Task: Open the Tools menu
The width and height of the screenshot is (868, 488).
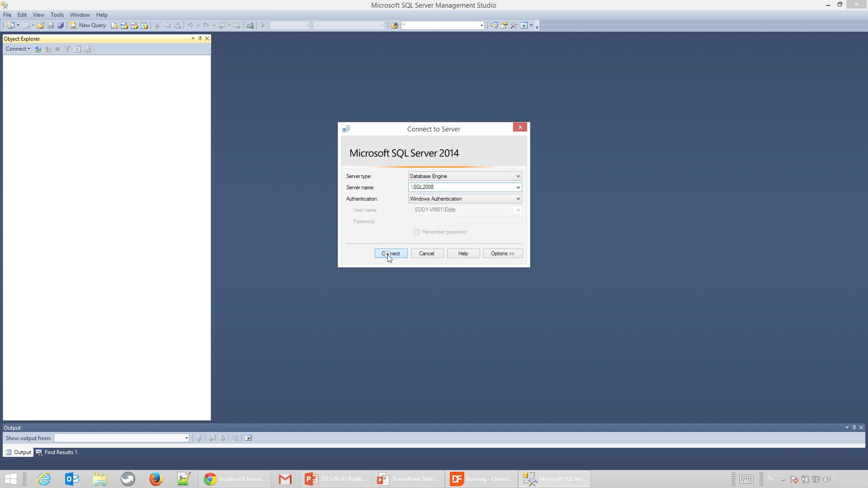Action: tap(57, 15)
